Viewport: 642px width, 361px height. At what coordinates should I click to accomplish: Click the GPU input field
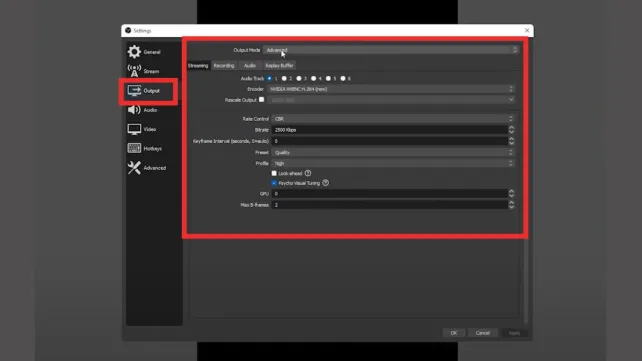(390, 194)
